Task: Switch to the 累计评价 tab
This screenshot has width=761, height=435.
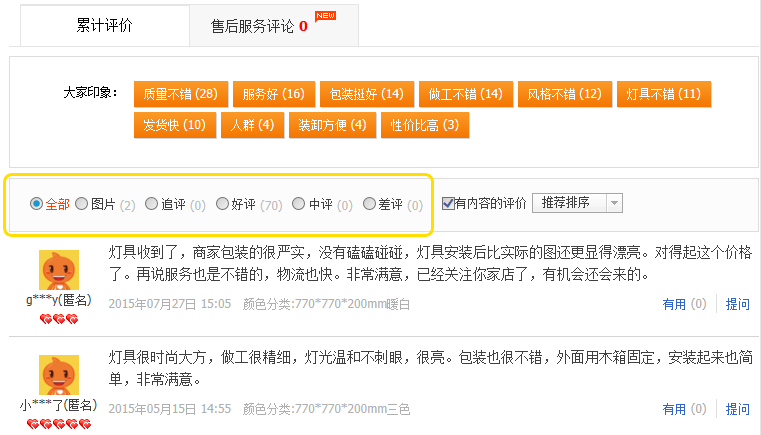Action: [x=104, y=26]
